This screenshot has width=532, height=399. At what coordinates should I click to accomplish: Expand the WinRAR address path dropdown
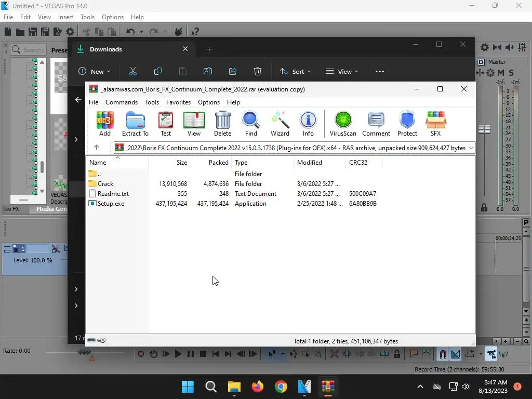coord(471,148)
